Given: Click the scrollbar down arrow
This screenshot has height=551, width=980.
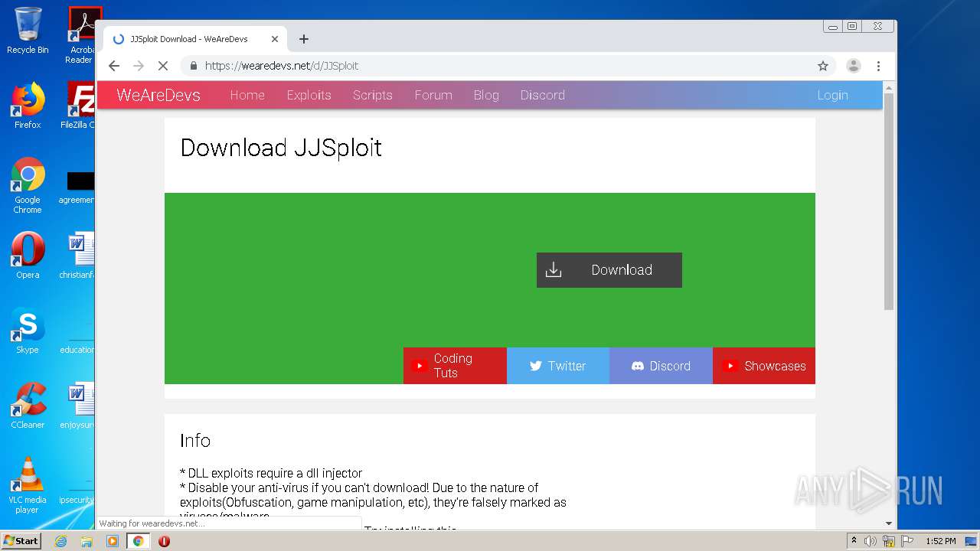Looking at the screenshot, I should click(889, 523).
